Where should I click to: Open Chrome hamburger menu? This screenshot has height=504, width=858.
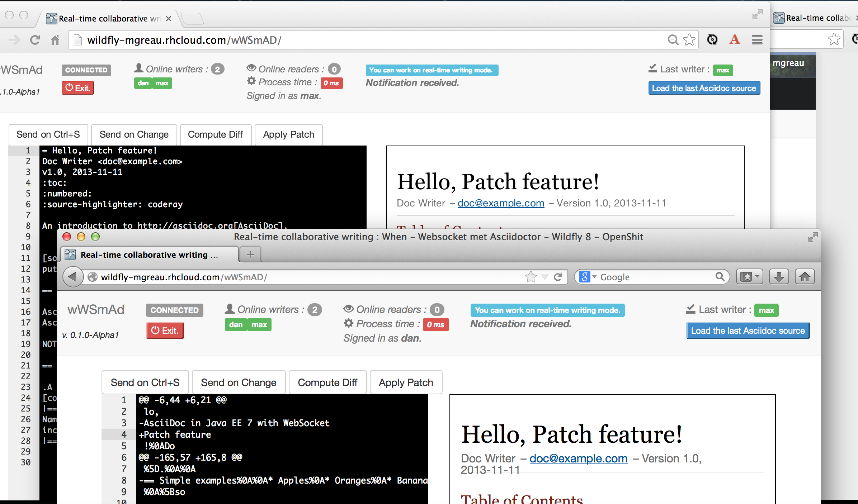click(x=757, y=40)
